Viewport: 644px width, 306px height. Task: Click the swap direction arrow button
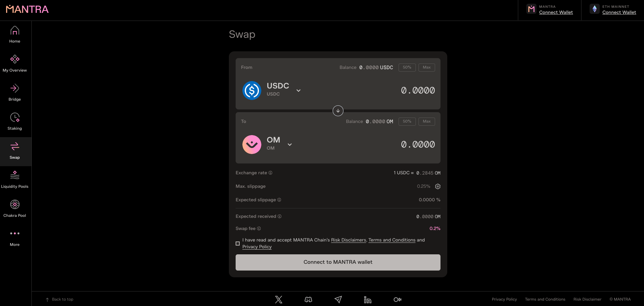coord(338,111)
